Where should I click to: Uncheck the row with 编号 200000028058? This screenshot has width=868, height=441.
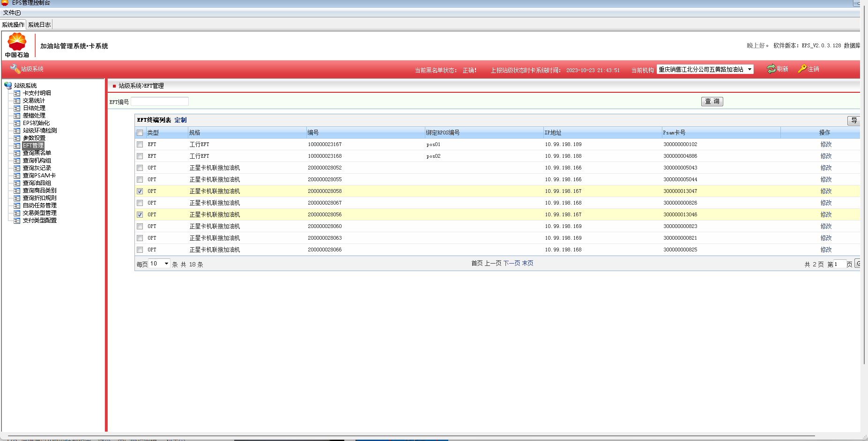(x=140, y=191)
